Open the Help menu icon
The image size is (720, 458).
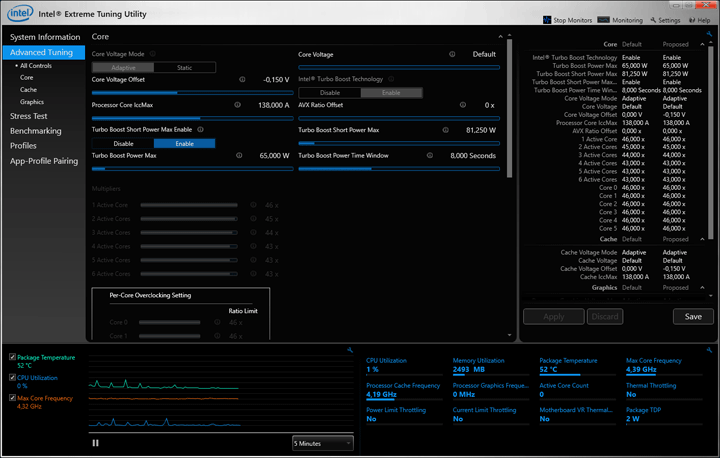tap(698, 20)
